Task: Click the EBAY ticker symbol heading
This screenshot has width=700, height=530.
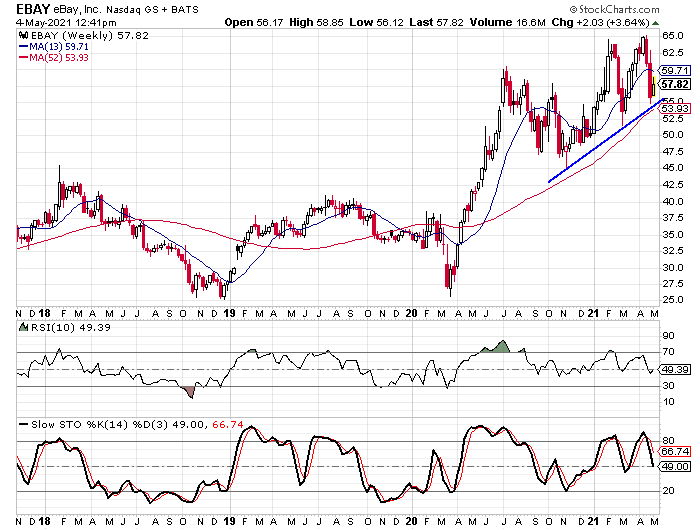Action: pyautogui.click(x=33, y=8)
